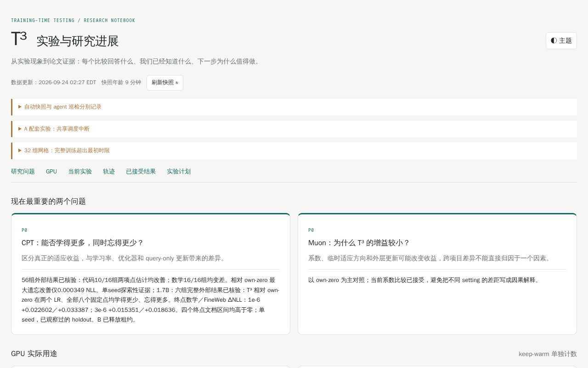588x368 pixels.
Task: Click the TRAINING-TIME TESTING / RESEARCH NOTEBOOK label
Action: (73, 20)
